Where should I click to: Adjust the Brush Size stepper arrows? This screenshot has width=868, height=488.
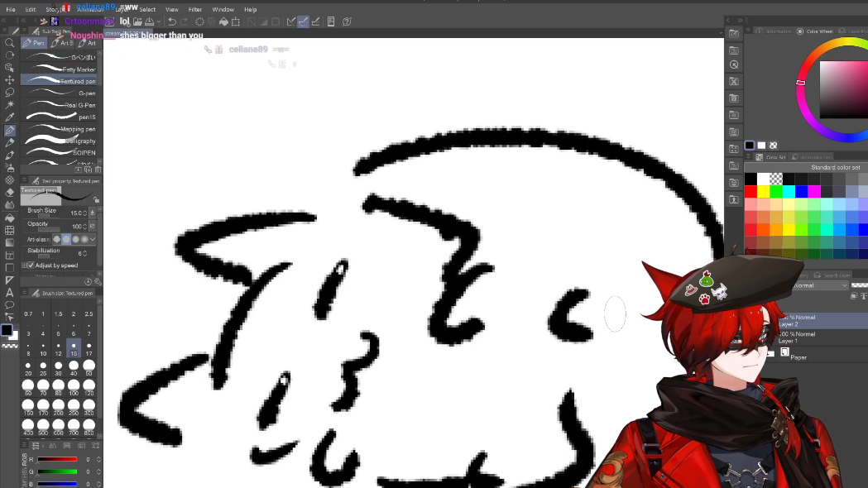(x=84, y=213)
